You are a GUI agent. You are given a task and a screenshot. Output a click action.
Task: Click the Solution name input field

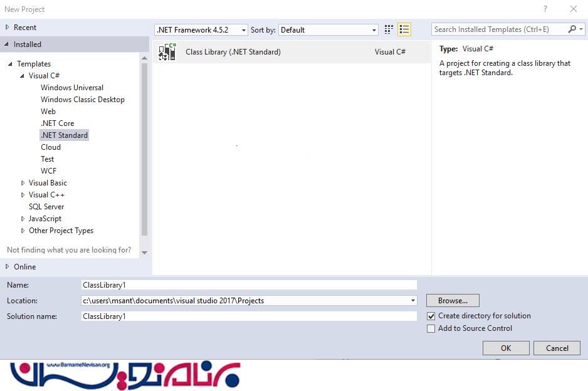pos(249,316)
